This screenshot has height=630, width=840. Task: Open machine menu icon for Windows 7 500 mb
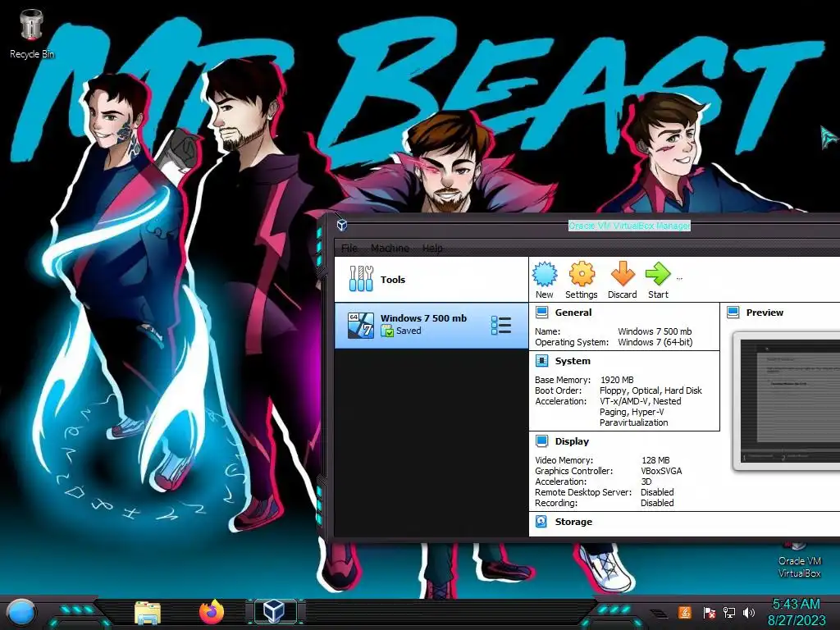click(x=501, y=325)
